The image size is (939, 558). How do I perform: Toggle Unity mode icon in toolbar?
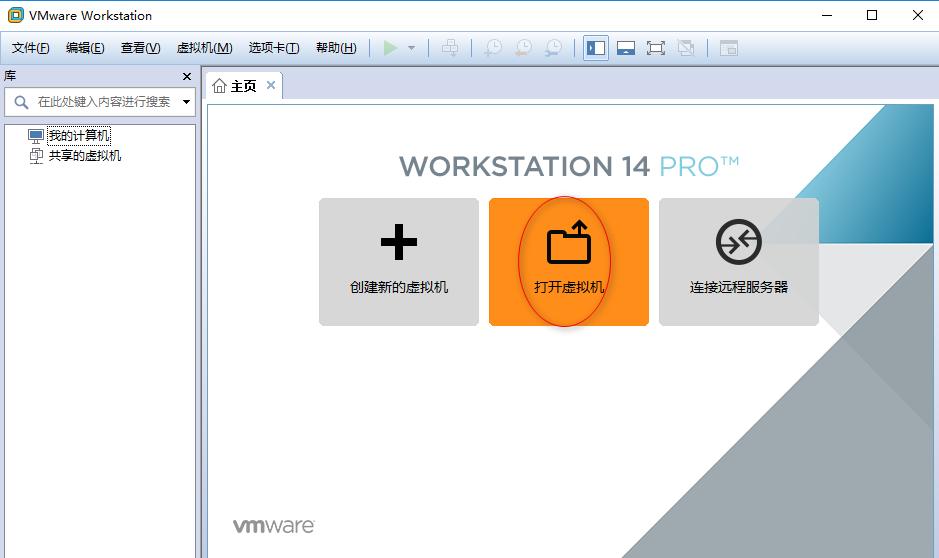point(686,48)
